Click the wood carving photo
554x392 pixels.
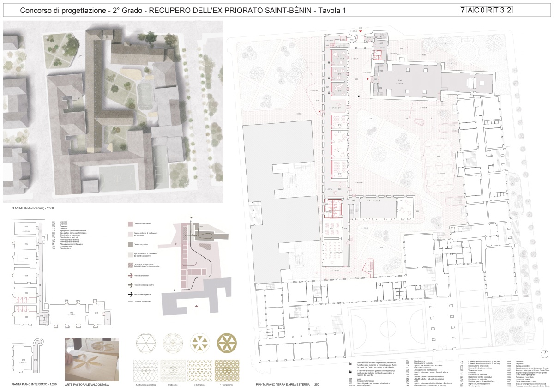(92, 357)
